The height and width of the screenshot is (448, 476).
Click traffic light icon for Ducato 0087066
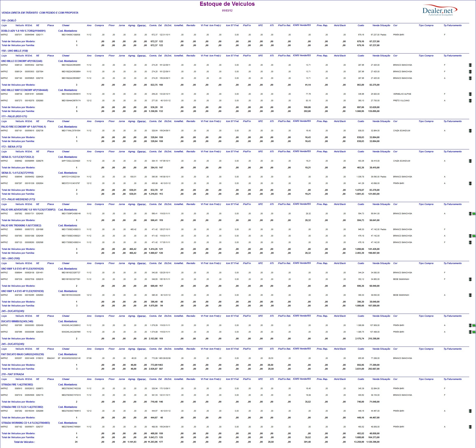[x=470, y=332]
